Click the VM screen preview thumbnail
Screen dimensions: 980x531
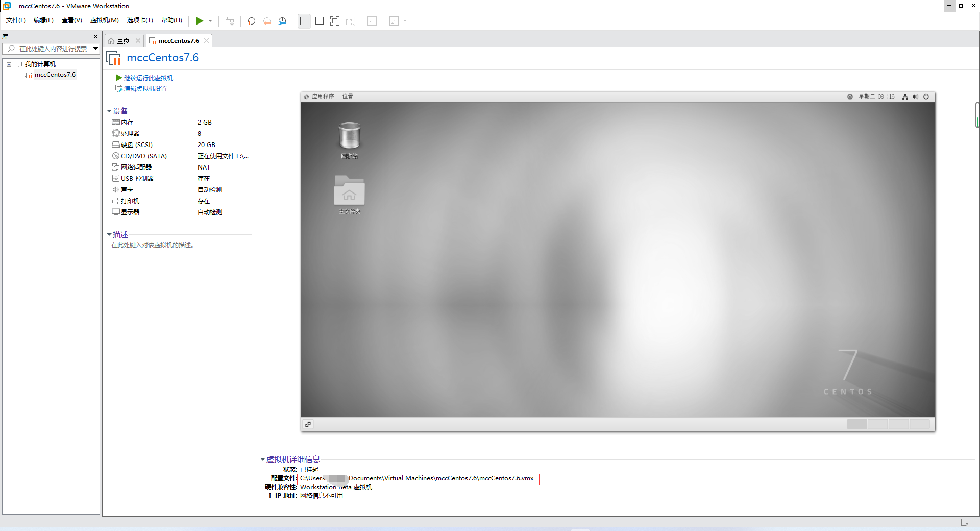pyautogui.click(x=618, y=261)
